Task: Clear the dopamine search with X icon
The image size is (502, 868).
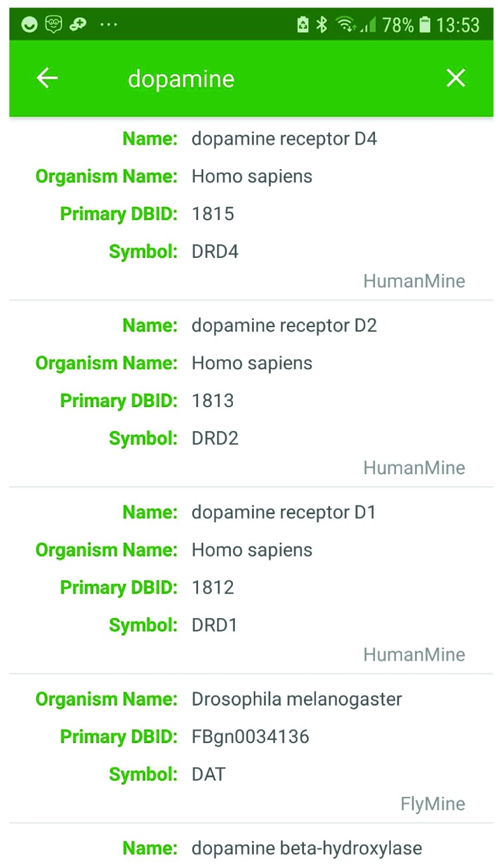Action: [456, 78]
